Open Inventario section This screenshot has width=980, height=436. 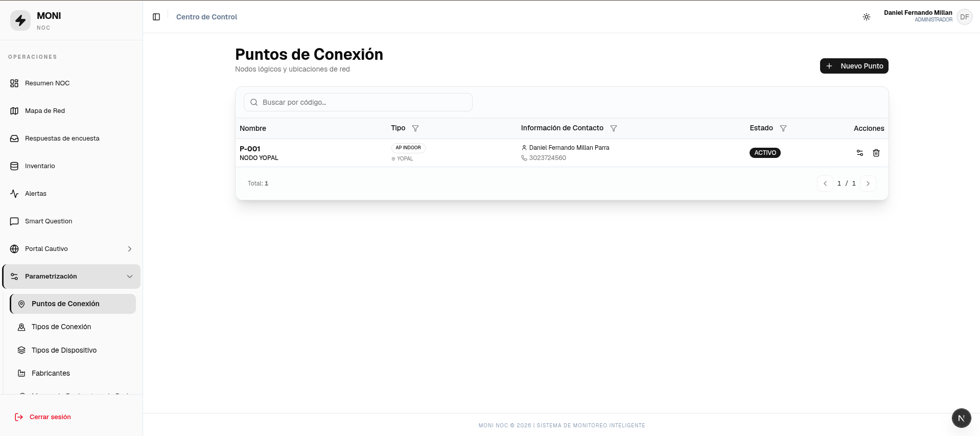point(72,166)
